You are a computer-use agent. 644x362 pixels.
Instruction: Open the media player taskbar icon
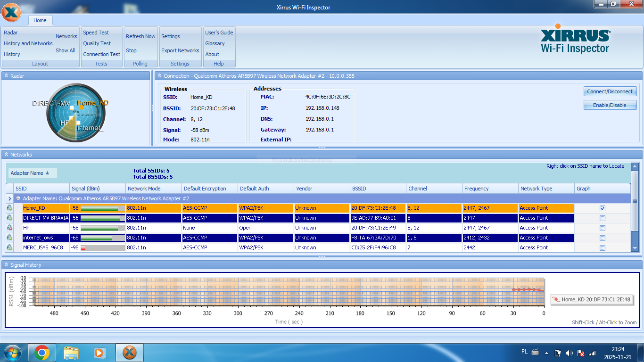[99, 353]
